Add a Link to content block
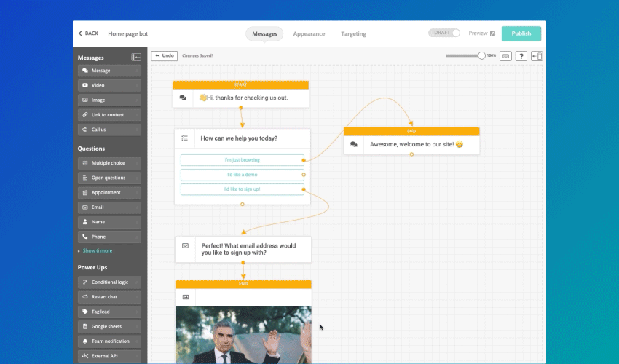This screenshot has height=364, width=619. click(x=109, y=115)
